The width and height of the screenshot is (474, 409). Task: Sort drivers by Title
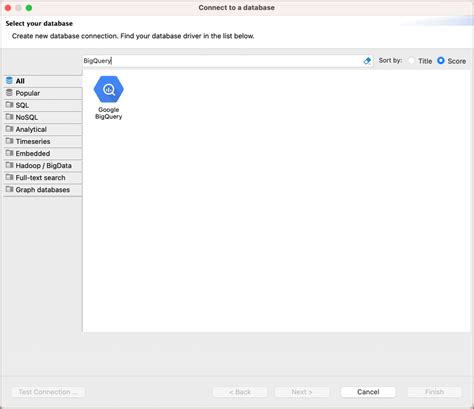coord(411,61)
